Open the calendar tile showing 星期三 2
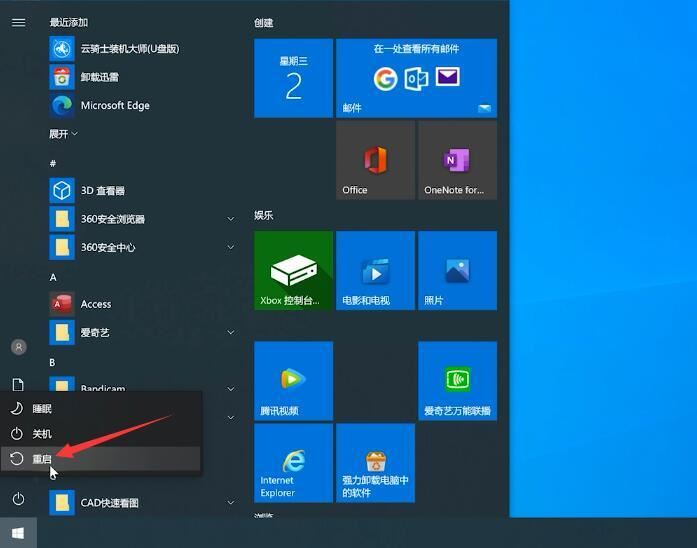697x548 pixels. 293,79
